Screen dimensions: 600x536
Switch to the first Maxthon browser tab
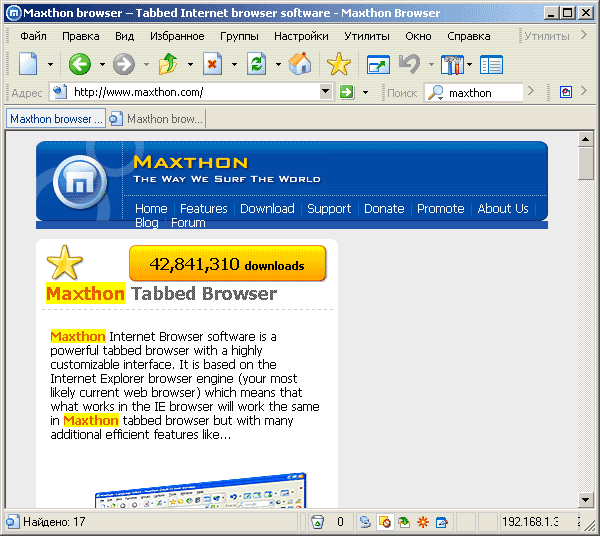tap(56, 119)
